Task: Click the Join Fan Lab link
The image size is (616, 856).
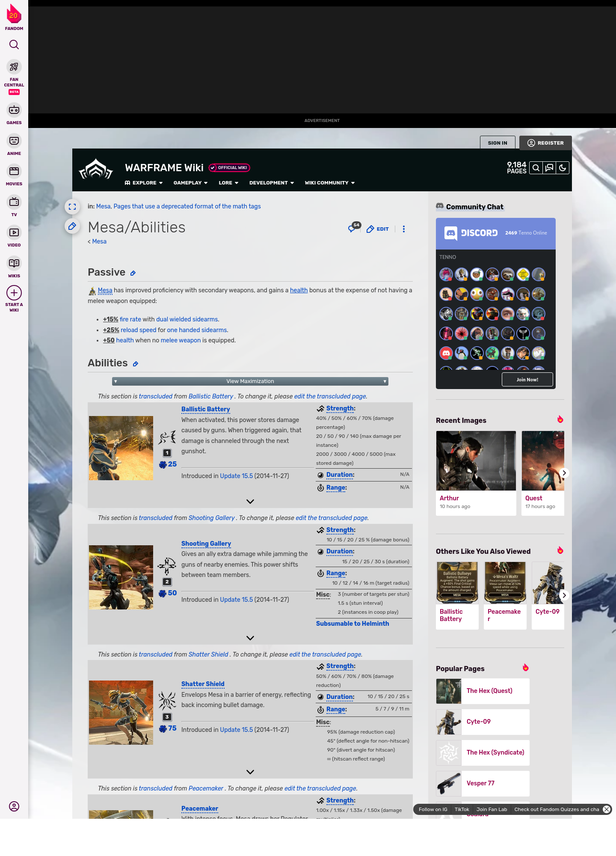Action: coord(492,809)
